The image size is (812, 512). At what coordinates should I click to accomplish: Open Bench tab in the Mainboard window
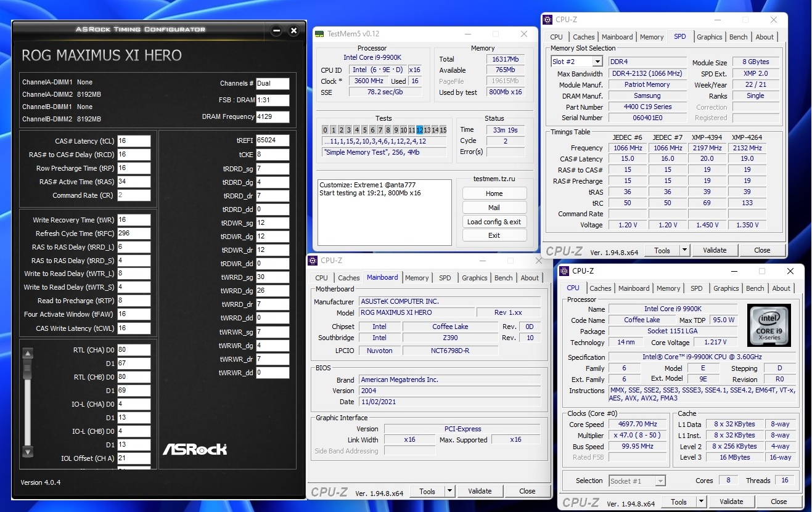pos(504,278)
